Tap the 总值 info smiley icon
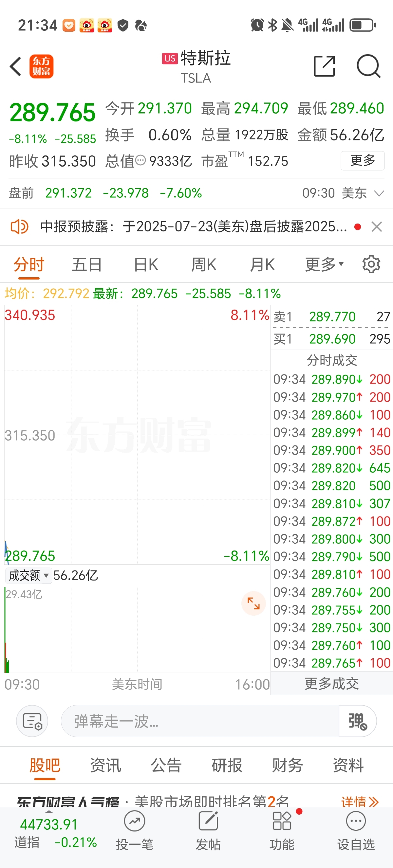The width and height of the screenshot is (393, 868). (x=140, y=160)
